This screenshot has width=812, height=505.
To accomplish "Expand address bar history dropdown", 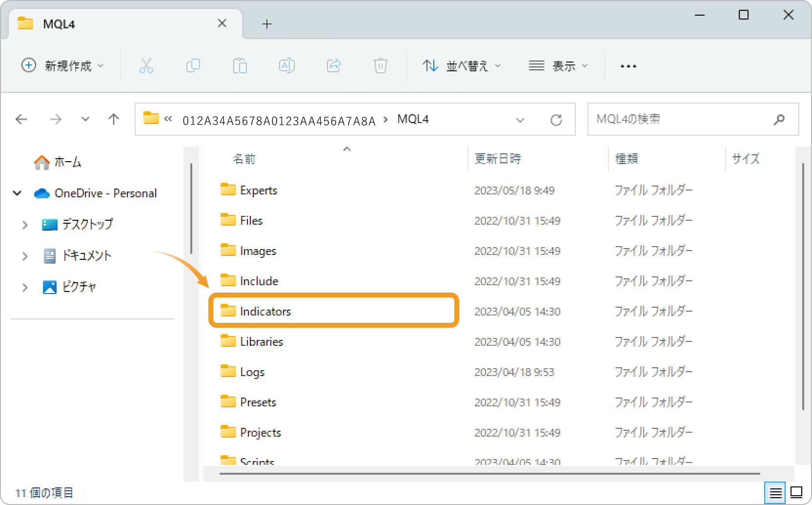I will click(520, 120).
